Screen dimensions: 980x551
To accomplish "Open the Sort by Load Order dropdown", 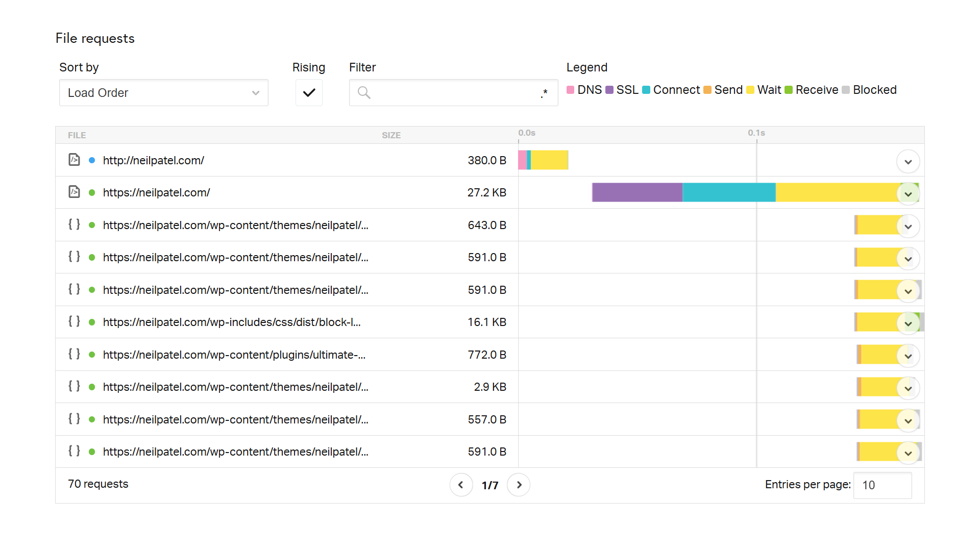I will pos(163,93).
